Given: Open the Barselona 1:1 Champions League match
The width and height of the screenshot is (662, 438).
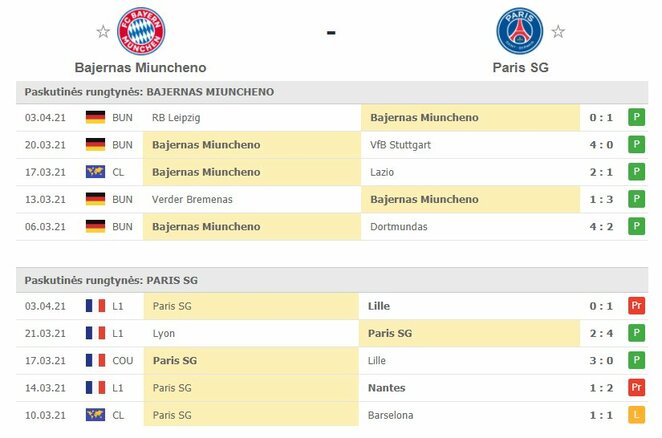Looking at the screenshot, I should point(330,415).
